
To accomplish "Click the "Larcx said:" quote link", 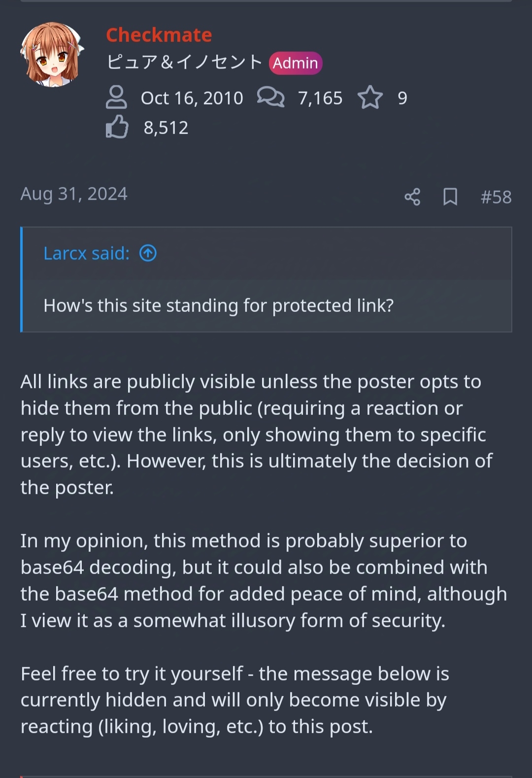I will pyautogui.click(x=87, y=253).
